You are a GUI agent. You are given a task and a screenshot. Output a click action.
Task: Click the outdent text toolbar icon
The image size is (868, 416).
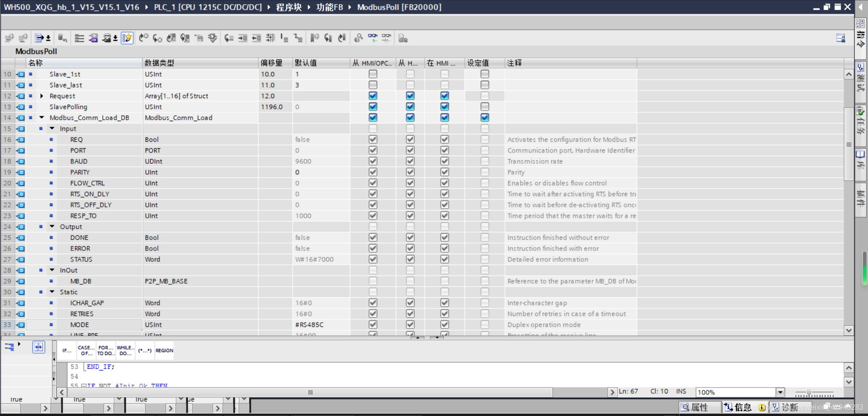(257, 38)
